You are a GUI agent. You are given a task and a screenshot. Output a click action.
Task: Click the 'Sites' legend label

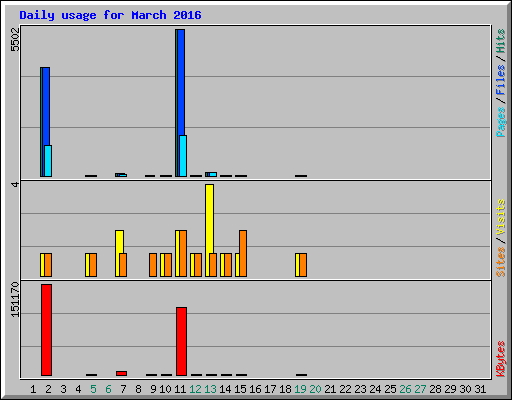(500, 262)
